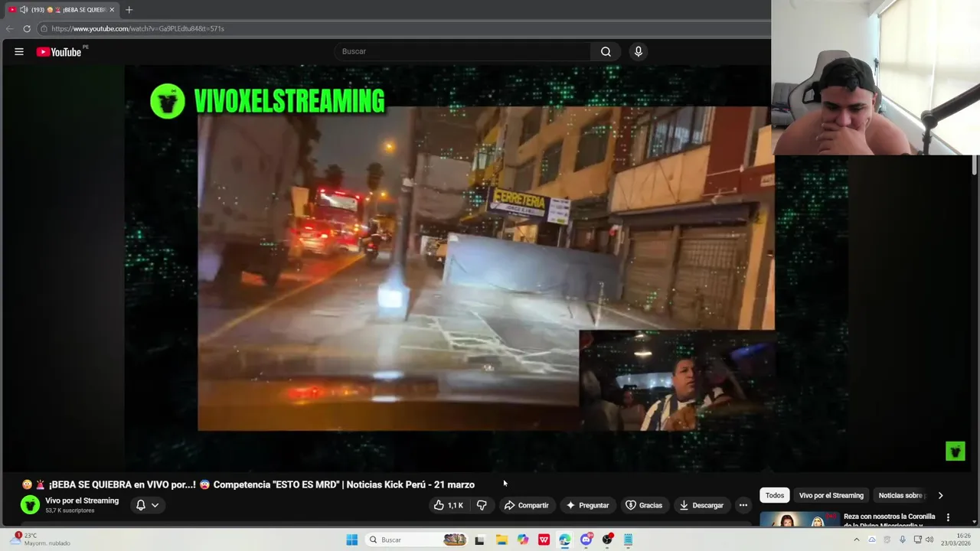Click the OneDrive cloud tray icon
The width and height of the screenshot is (980, 551).
871,540
